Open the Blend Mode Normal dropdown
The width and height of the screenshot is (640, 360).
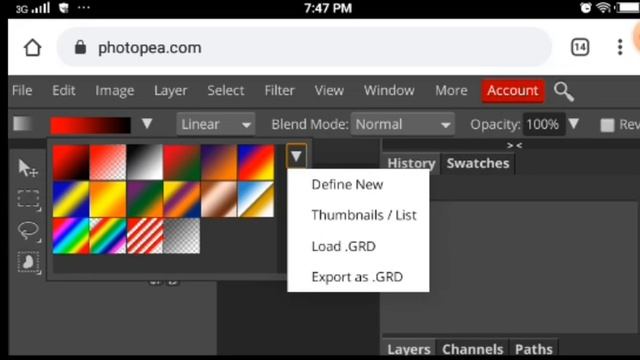[402, 124]
